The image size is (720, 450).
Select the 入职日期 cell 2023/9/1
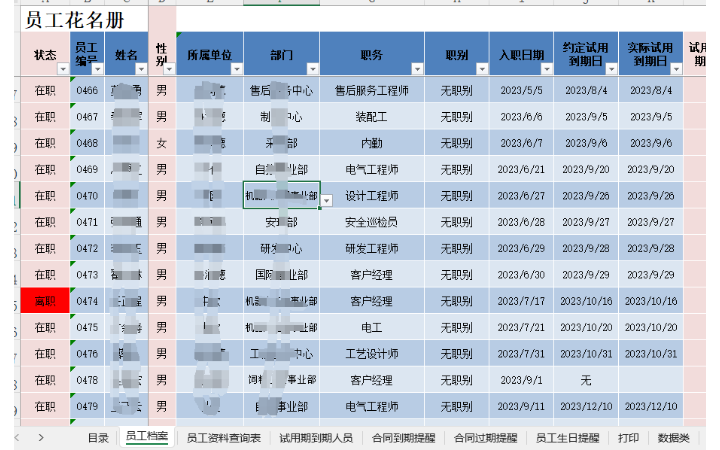point(522,380)
